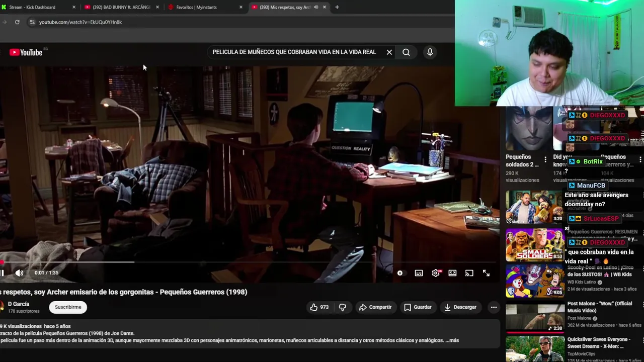The height and width of the screenshot is (362, 644).
Task: Close the BAD BUNNY ft. ARCÁNGEL tab
Action: [157, 7]
